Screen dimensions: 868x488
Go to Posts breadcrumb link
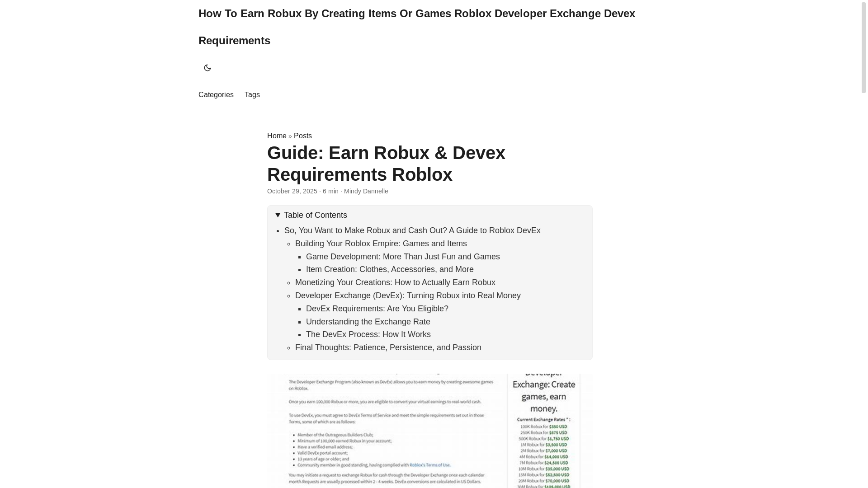pyautogui.click(x=302, y=136)
